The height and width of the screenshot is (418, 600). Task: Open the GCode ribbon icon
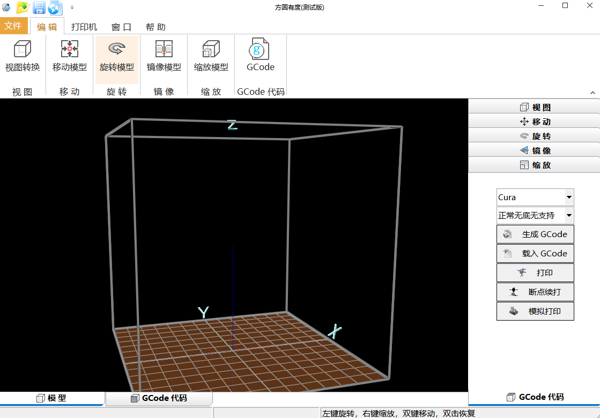tap(260, 55)
